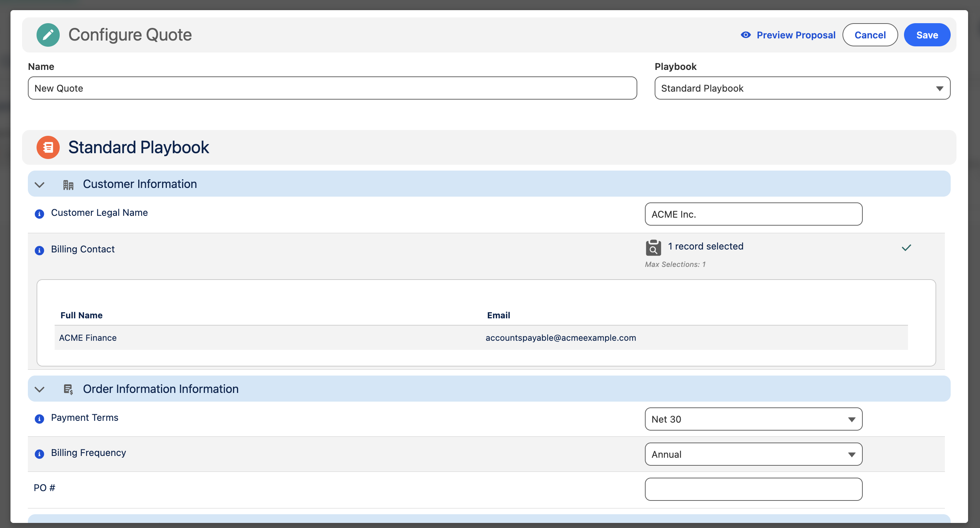980x528 pixels.
Task: Select the ACME Finance contact row
Action: click(x=481, y=338)
